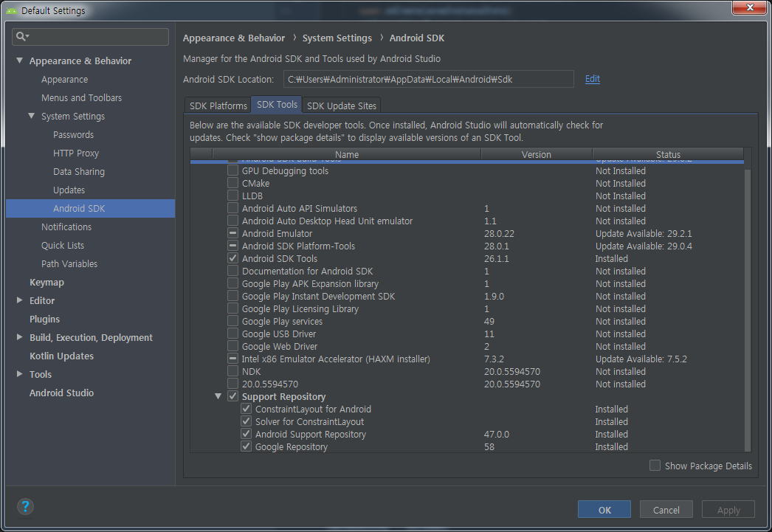Click the Name column header
Screen dimensions: 772x532
(x=347, y=154)
